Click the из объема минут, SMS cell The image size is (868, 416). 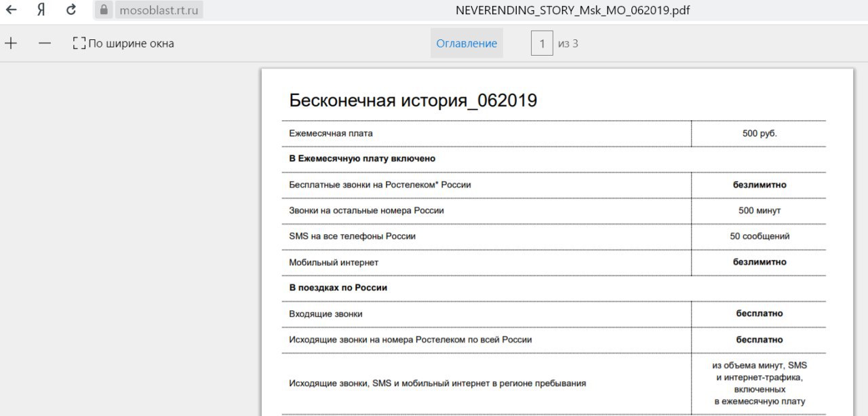(759, 383)
